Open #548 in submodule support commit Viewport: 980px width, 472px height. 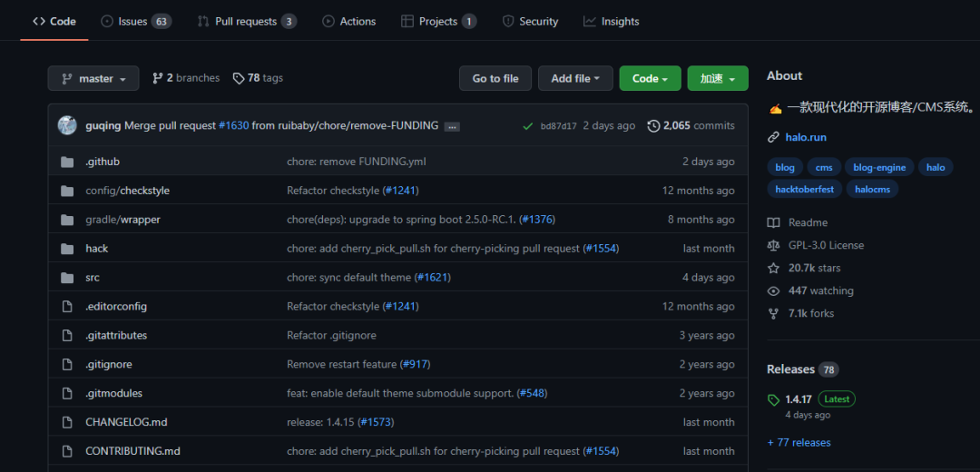(533, 393)
